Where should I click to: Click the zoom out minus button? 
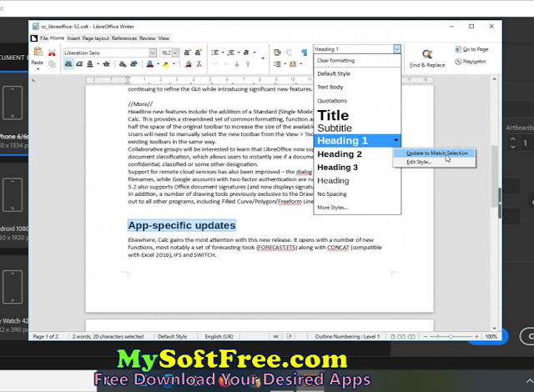425,336
